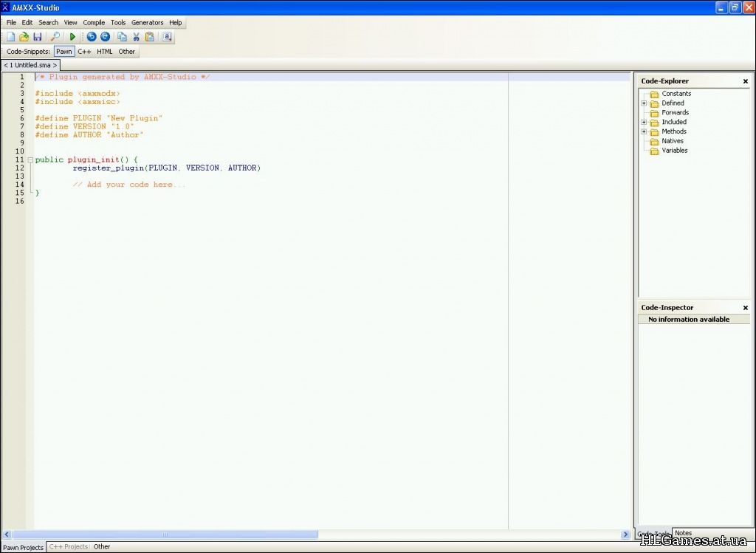The height and width of the screenshot is (553, 756).
Task: Switch to the C++ Projects tab
Action: 69,546
